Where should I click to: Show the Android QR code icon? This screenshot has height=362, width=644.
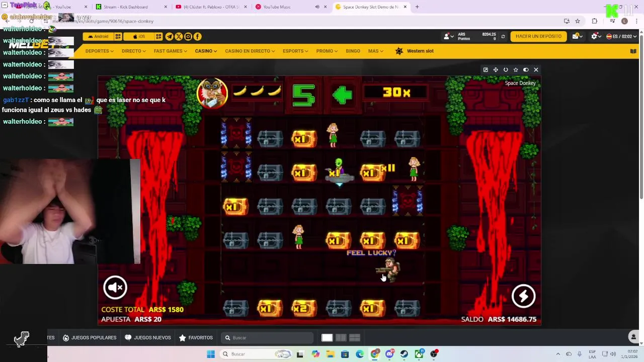click(118, 36)
